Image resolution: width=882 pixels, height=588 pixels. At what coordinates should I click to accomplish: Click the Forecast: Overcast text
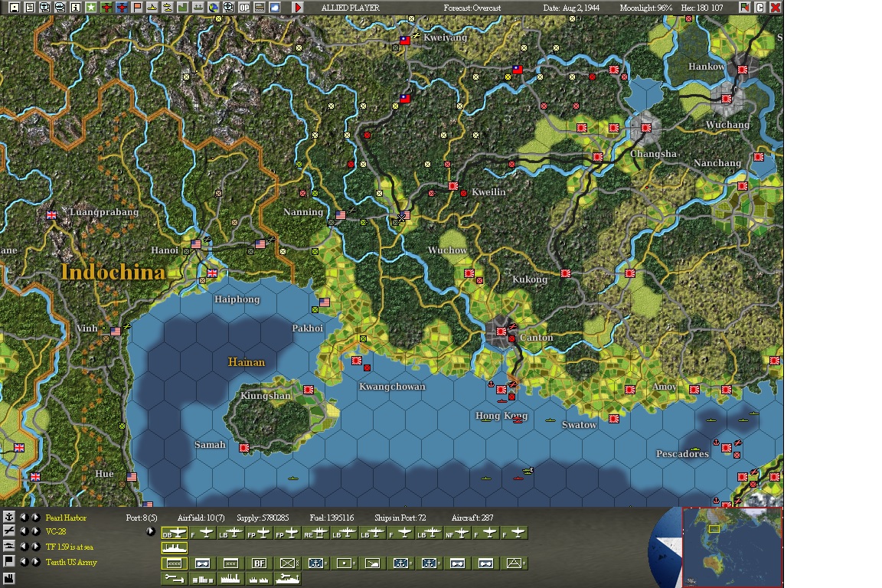[x=472, y=8]
